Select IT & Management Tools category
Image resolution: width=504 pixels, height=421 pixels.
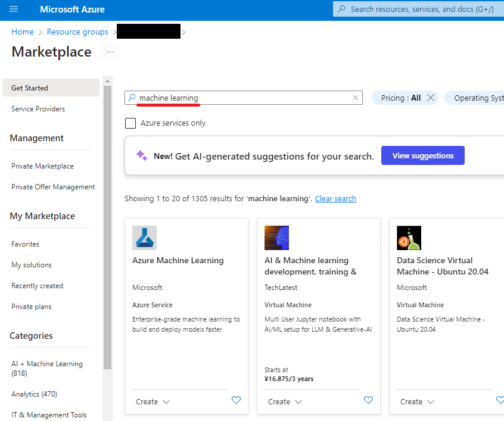point(49,415)
